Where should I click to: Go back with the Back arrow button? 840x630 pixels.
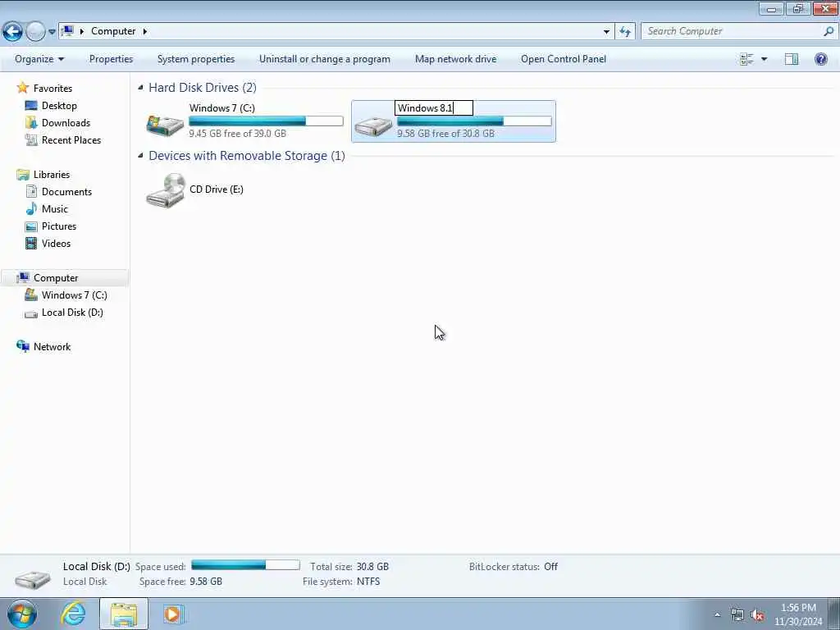point(12,32)
